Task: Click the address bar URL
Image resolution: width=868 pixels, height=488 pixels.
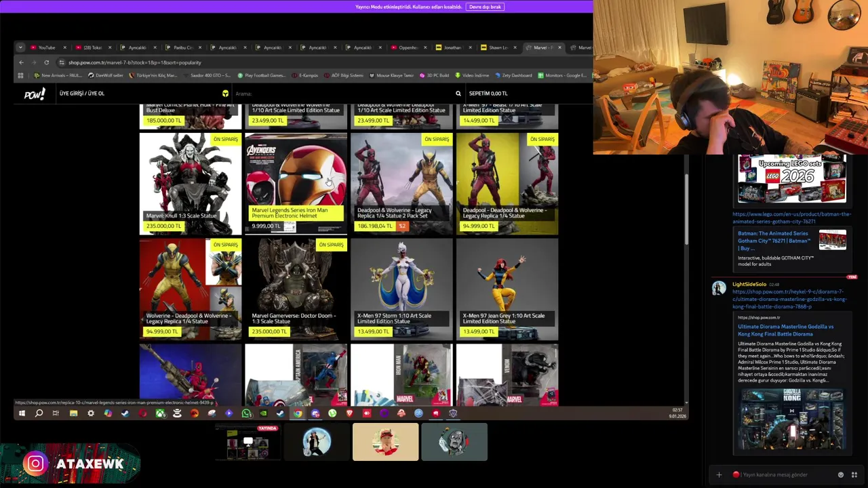Action: pyautogui.click(x=135, y=62)
